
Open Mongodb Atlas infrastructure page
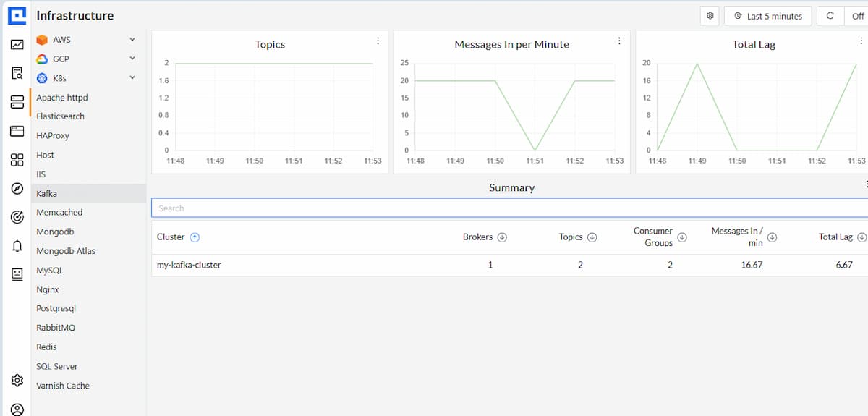(66, 251)
